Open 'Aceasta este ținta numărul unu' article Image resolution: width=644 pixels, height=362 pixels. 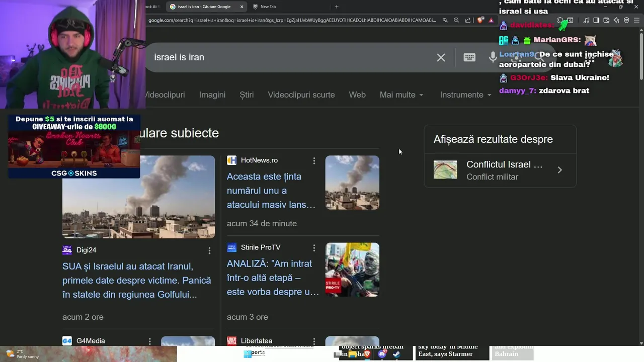[x=271, y=191]
